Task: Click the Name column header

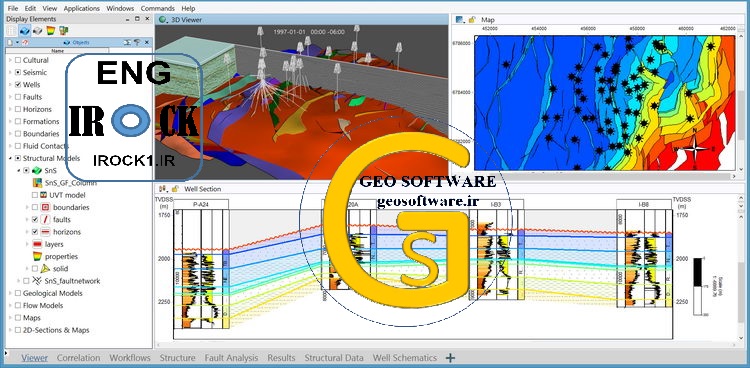Action: (57, 50)
